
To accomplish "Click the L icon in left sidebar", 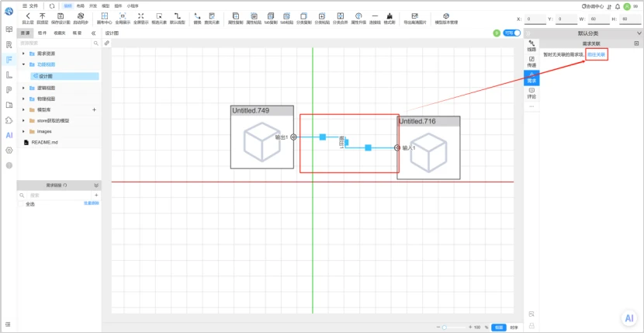I will (x=9, y=75).
